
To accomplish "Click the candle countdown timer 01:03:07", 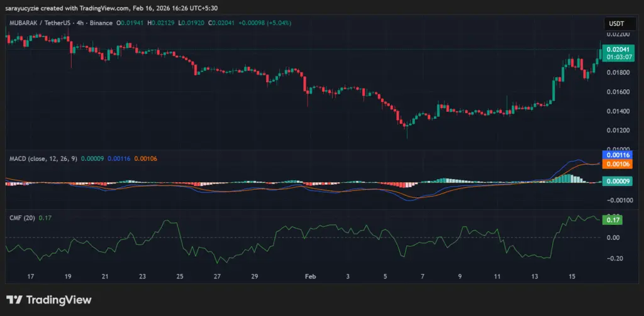I will 616,56.
